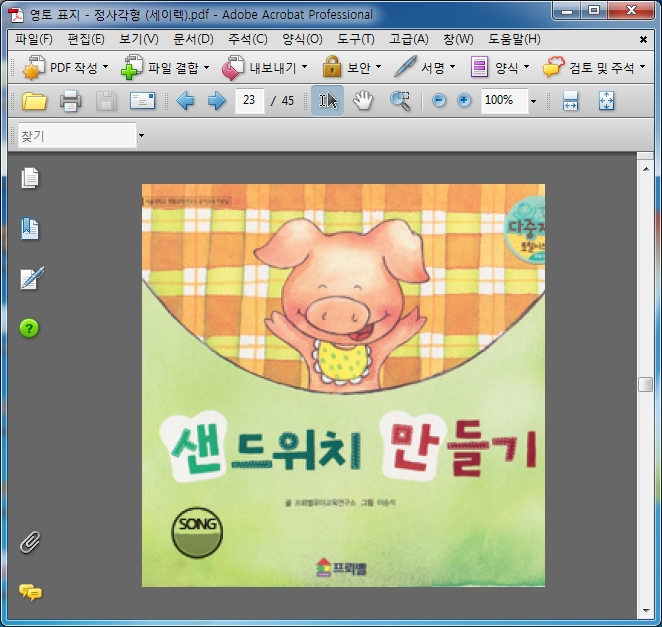The height and width of the screenshot is (627, 662).
Task: Go to previous page arrow
Action: pyautogui.click(x=185, y=101)
